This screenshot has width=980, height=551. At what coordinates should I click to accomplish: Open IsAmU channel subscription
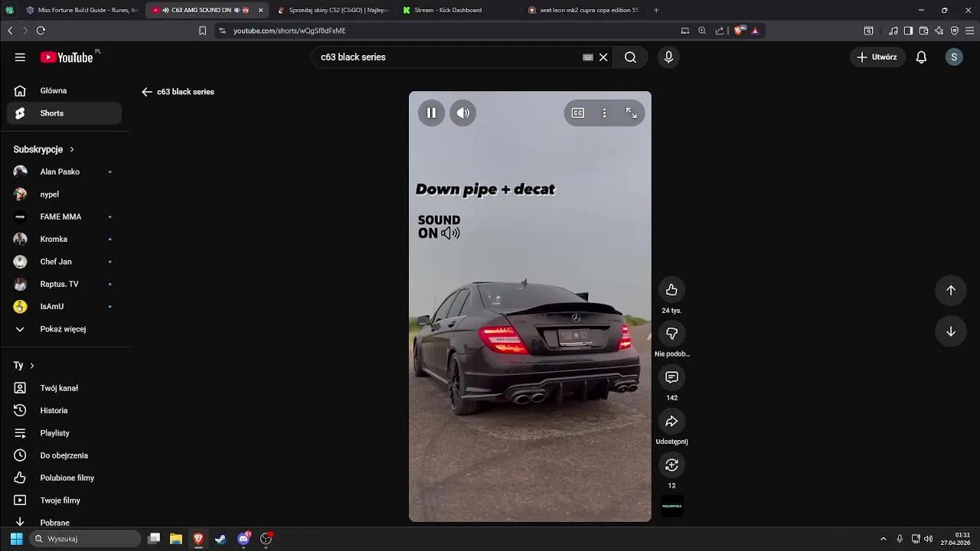click(64, 306)
